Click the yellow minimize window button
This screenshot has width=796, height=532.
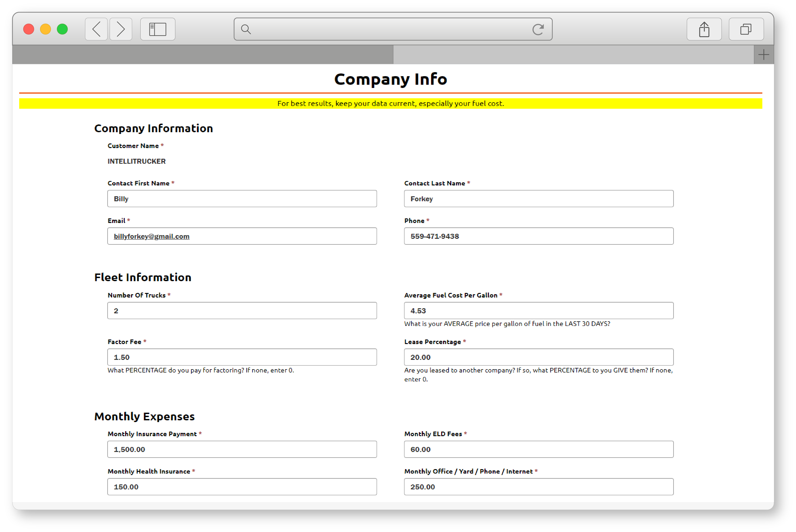click(45, 29)
